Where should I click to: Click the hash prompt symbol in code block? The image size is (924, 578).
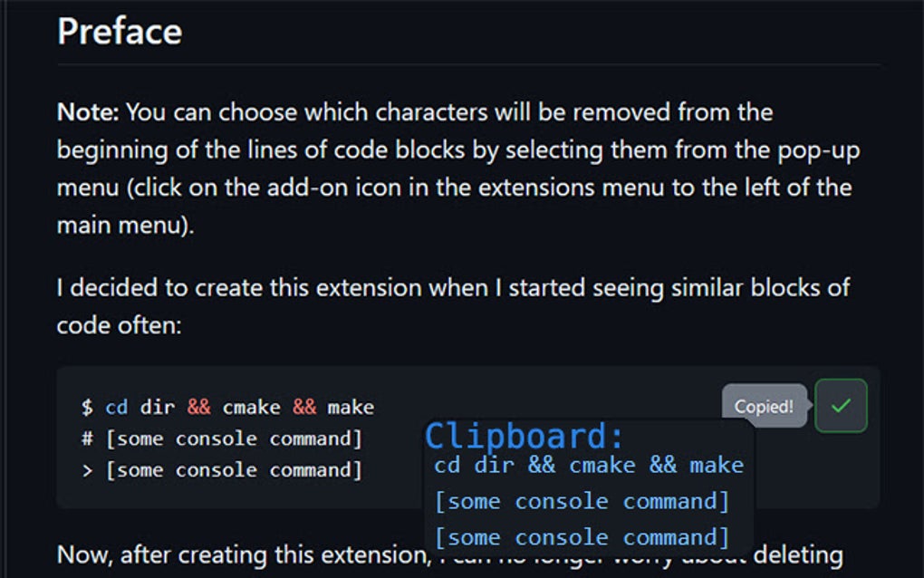(87, 439)
